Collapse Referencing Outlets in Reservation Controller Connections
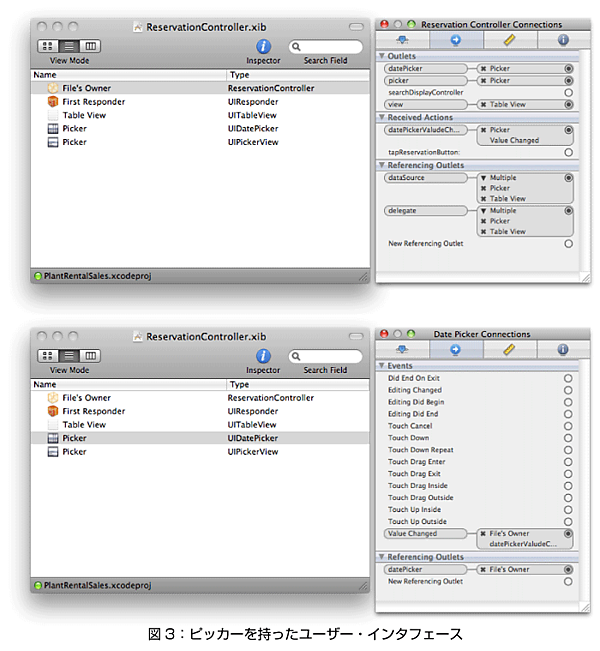The height and width of the screenshot is (651, 600). pos(382,165)
